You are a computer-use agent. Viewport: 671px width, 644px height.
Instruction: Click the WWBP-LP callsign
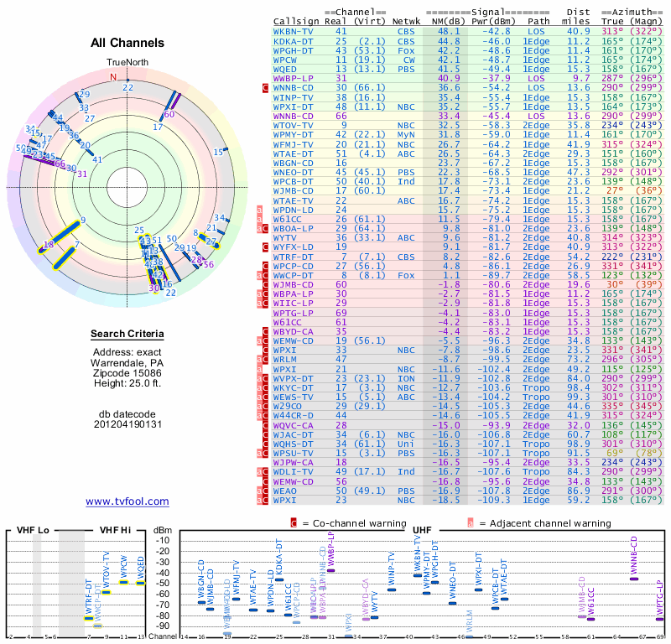293,79
